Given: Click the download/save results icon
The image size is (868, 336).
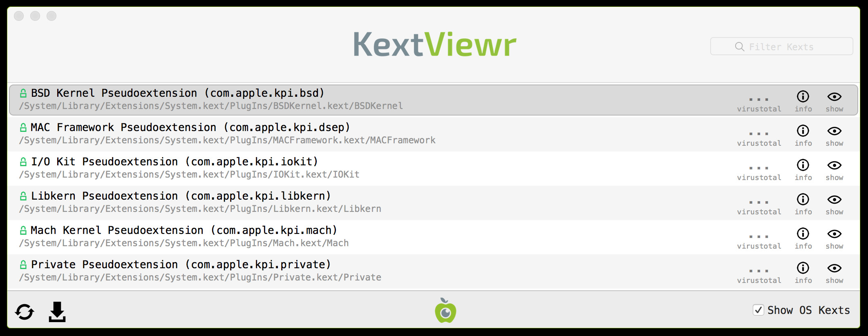Looking at the screenshot, I should pyautogui.click(x=57, y=312).
